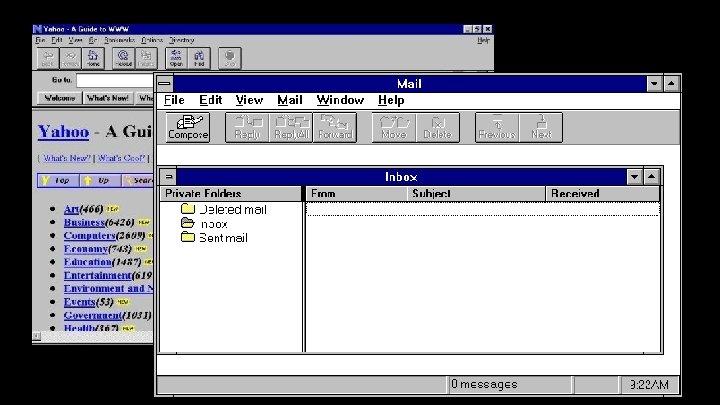Viewport: 720px width, 405px height.
Task: Open the Directory menu in Netscape
Action: (x=182, y=40)
